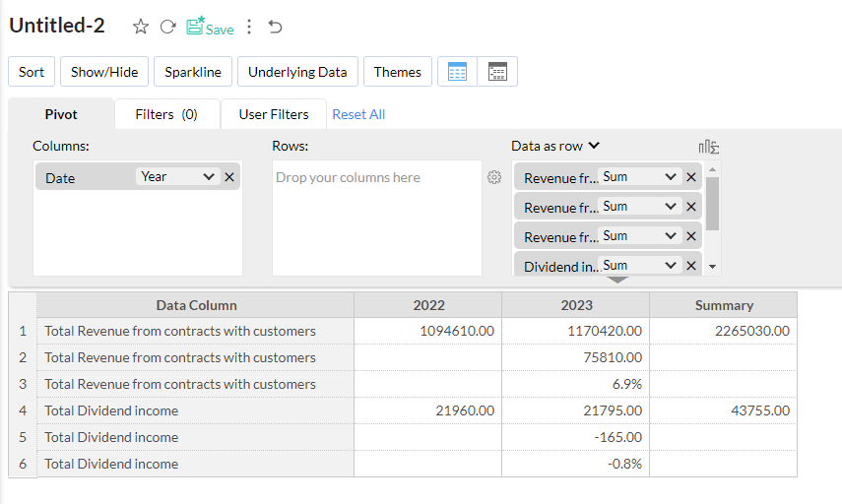The height and width of the screenshot is (504, 842).
Task: Click the undo arrow icon
Action: click(275, 28)
